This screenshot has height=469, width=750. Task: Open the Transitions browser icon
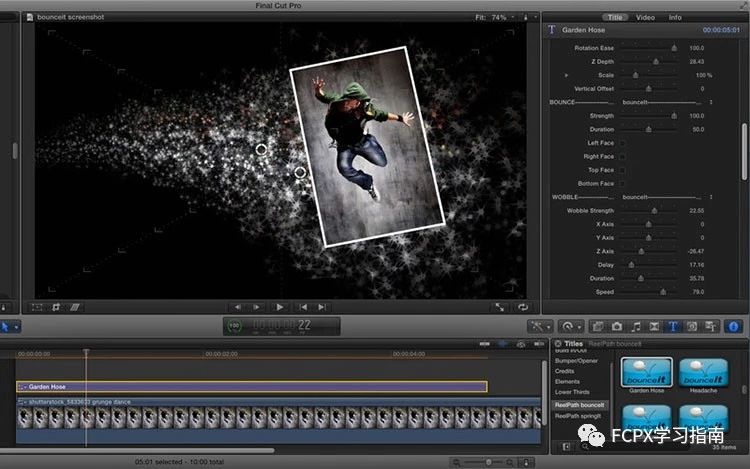[x=654, y=327]
